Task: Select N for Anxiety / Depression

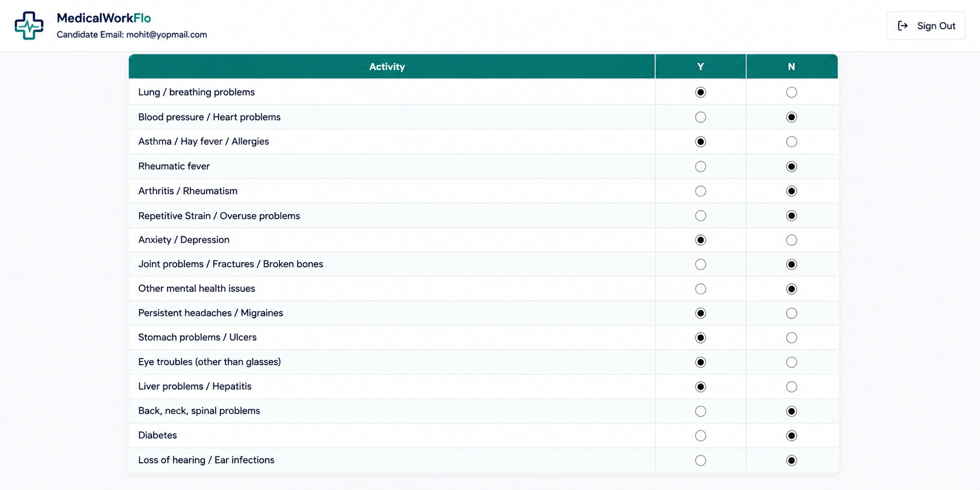Action: point(792,240)
